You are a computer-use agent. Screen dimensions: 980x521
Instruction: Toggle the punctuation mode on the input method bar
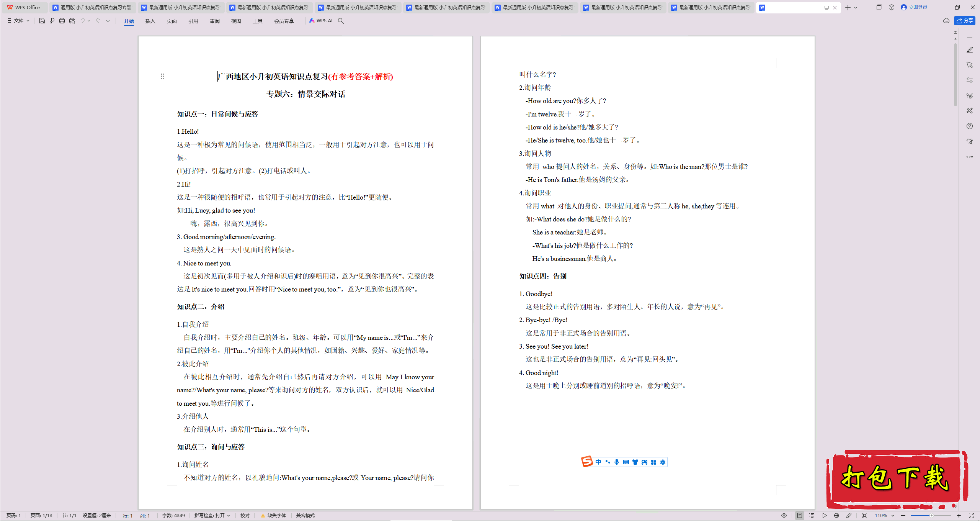click(608, 462)
